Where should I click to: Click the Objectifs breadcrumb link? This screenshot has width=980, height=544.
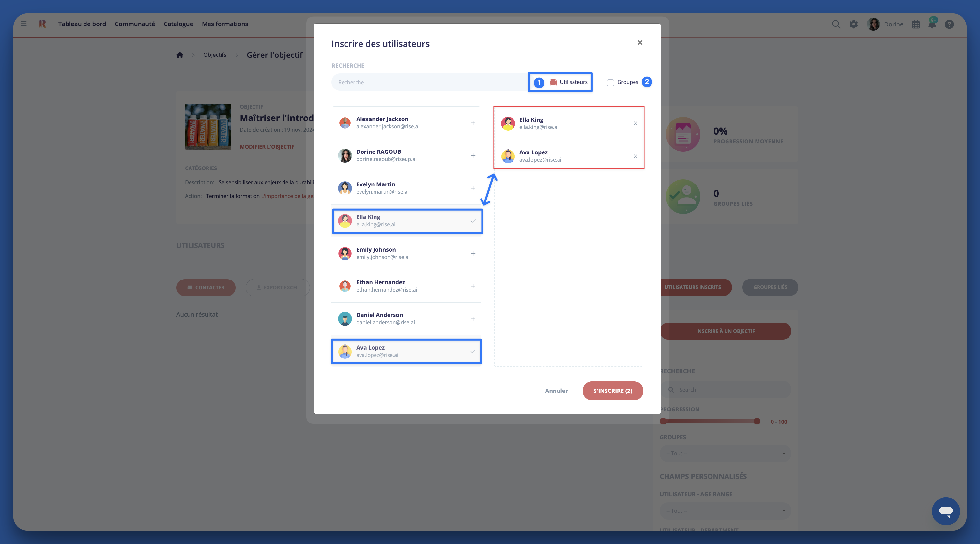(x=215, y=55)
